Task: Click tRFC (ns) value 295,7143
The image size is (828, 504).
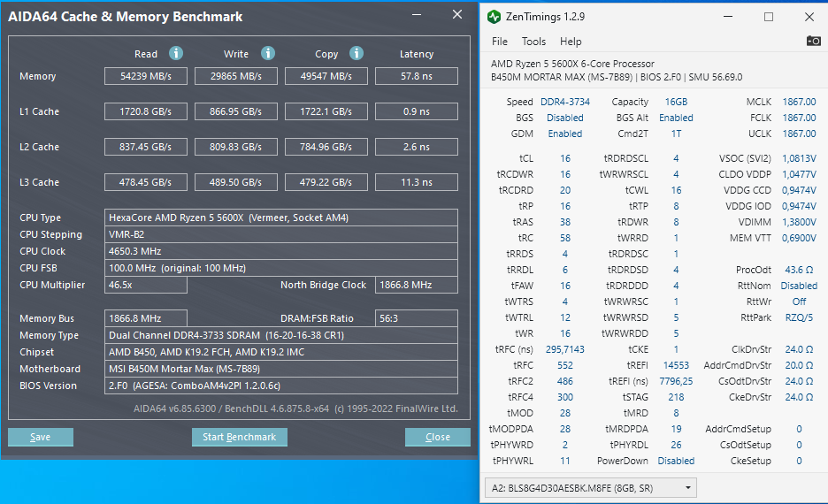Action: pyautogui.click(x=565, y=349)
